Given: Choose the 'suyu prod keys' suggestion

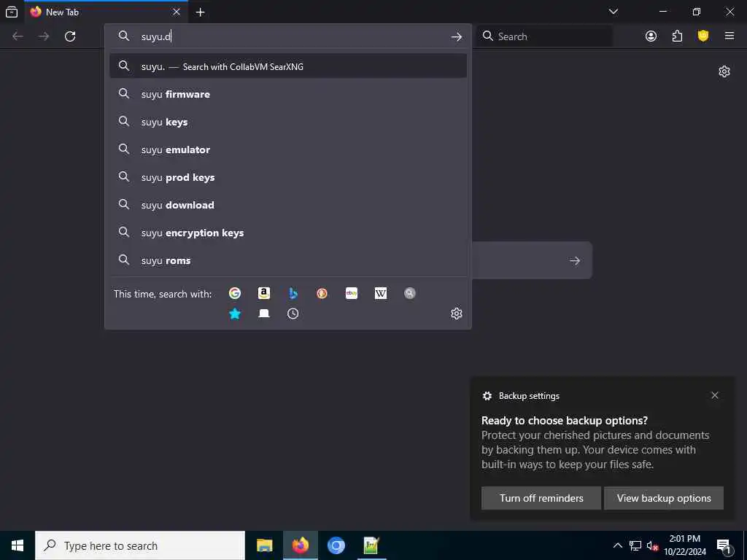Looking at the screenshot, I should [x=287, y=176].
